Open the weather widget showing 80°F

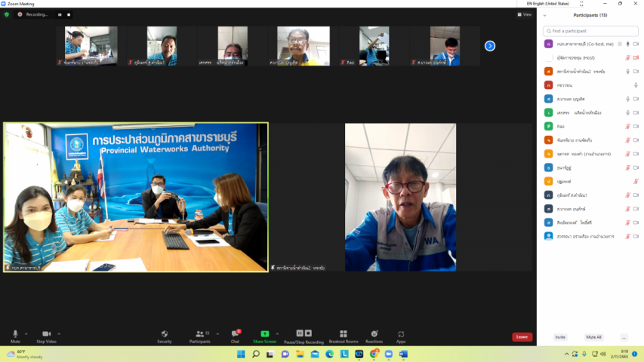[x=25, y=354]
